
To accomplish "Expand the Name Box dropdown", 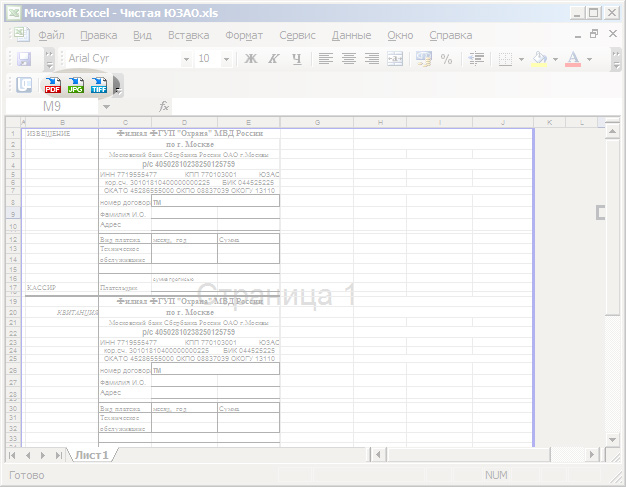I will (x=106, y=107).
